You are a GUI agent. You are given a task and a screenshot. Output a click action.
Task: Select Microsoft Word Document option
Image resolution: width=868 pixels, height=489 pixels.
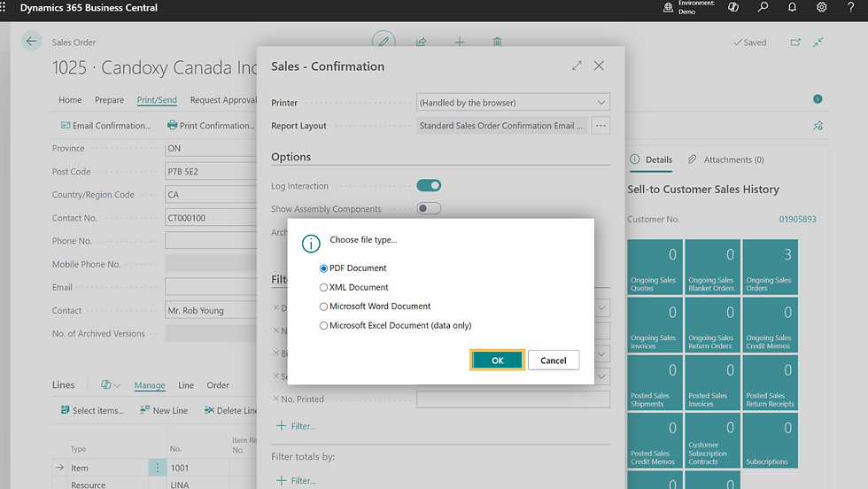click(323, 307)
